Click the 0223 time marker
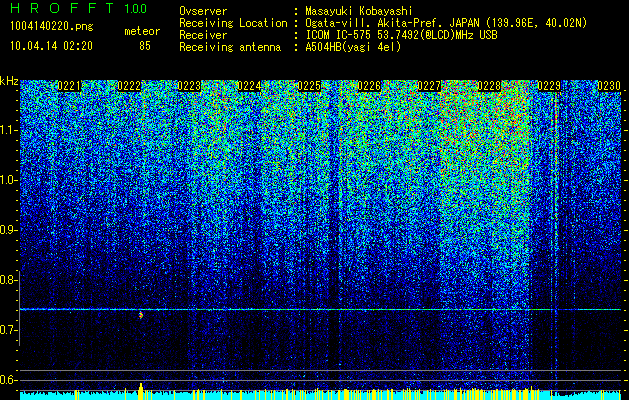The height and width of the screenshot is (400, 629). (189, 86)
